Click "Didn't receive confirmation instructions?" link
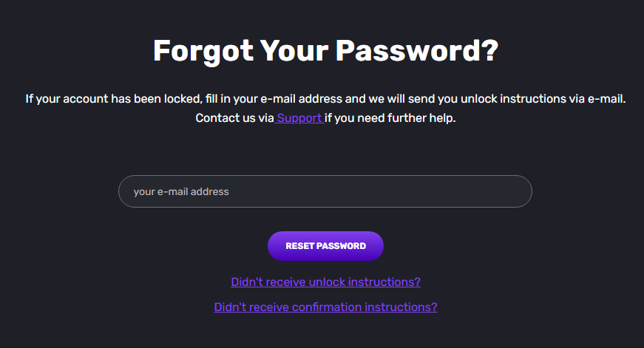The width and height of the screenshot is (644, 348). click(325, 307)
